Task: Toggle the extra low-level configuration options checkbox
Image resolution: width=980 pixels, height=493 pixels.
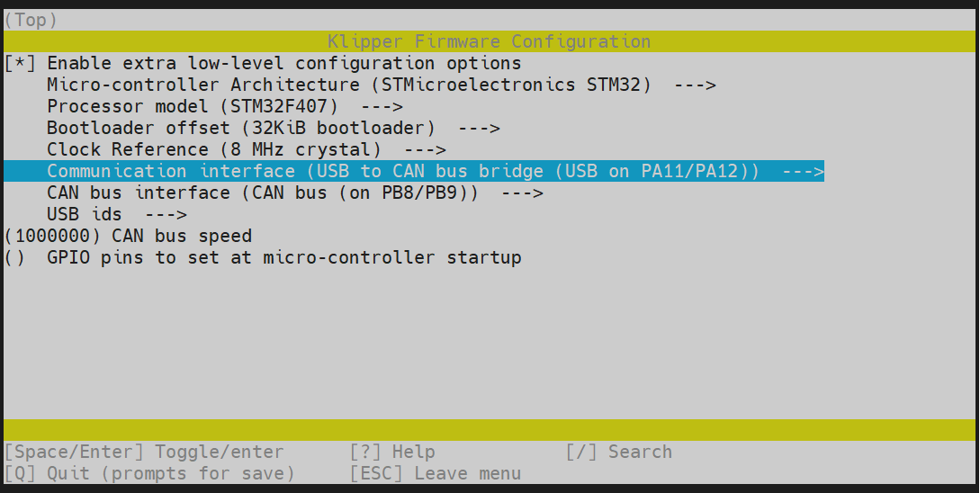Action: pyautogui.click(x=20, y=64)
